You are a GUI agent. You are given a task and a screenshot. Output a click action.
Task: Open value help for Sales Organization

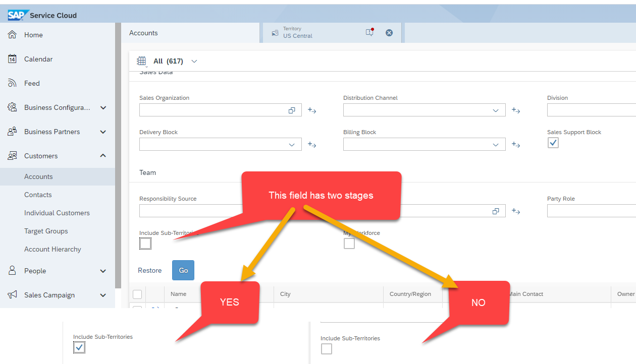click(292, 110)
